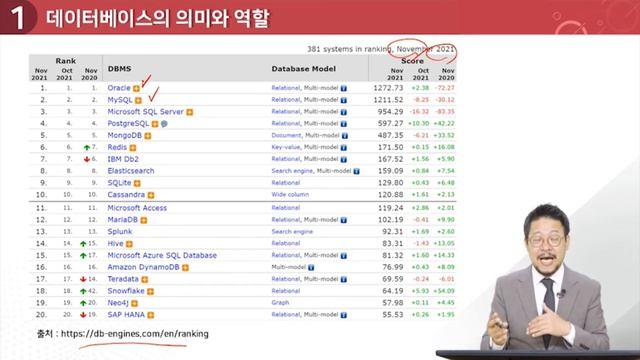Open the MariaDB link

click(122, 220)
